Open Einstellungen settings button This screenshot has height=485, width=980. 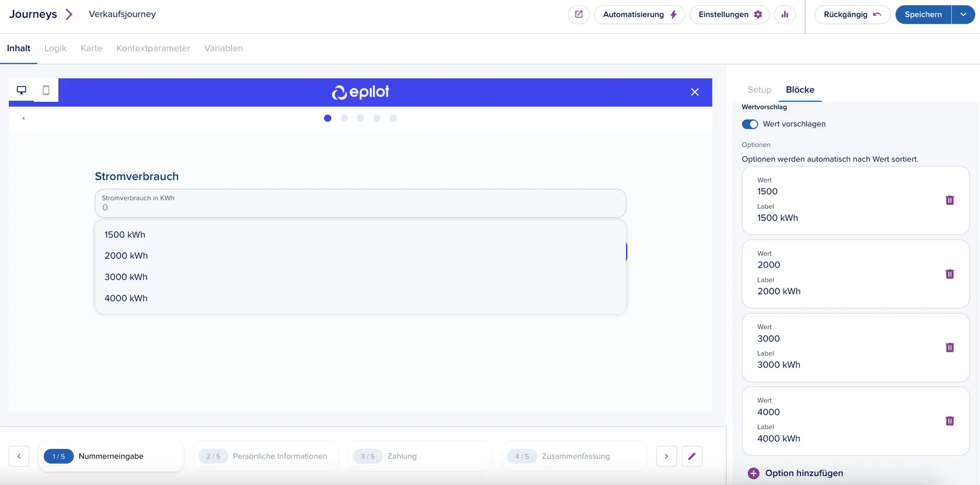coord(730,14)
